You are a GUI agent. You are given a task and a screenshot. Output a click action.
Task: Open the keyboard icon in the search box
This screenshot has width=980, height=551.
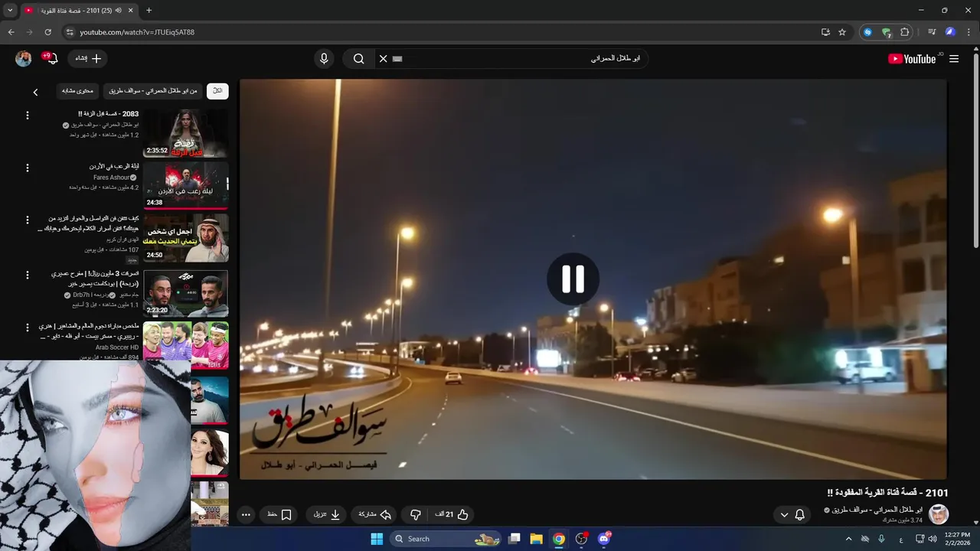(397, 59)
